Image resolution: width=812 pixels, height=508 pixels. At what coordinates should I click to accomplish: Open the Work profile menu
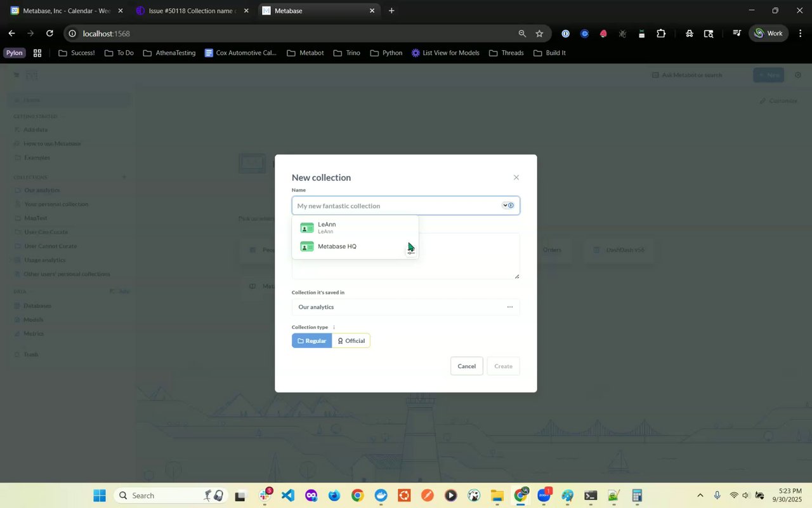(x=768, y=34)
